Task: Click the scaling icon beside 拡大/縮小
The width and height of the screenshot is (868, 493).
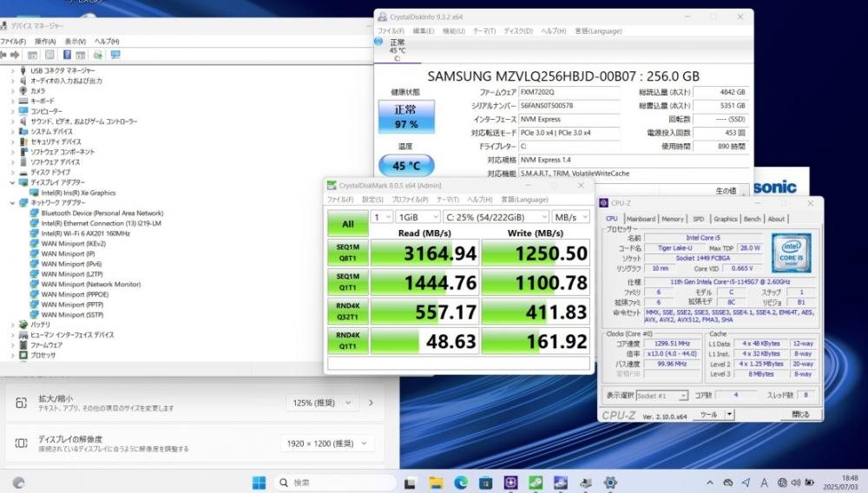Action: pos(21,403)
